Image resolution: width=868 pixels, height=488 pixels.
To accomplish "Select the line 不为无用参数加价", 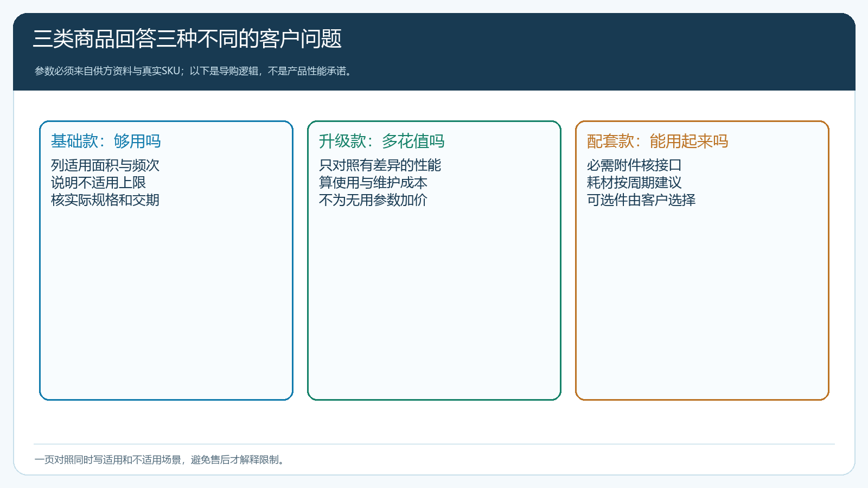I will [373, 200].
